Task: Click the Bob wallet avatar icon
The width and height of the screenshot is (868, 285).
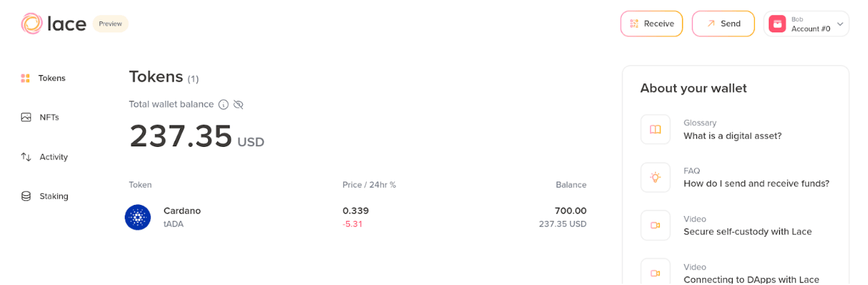Action: pos(777,24)
